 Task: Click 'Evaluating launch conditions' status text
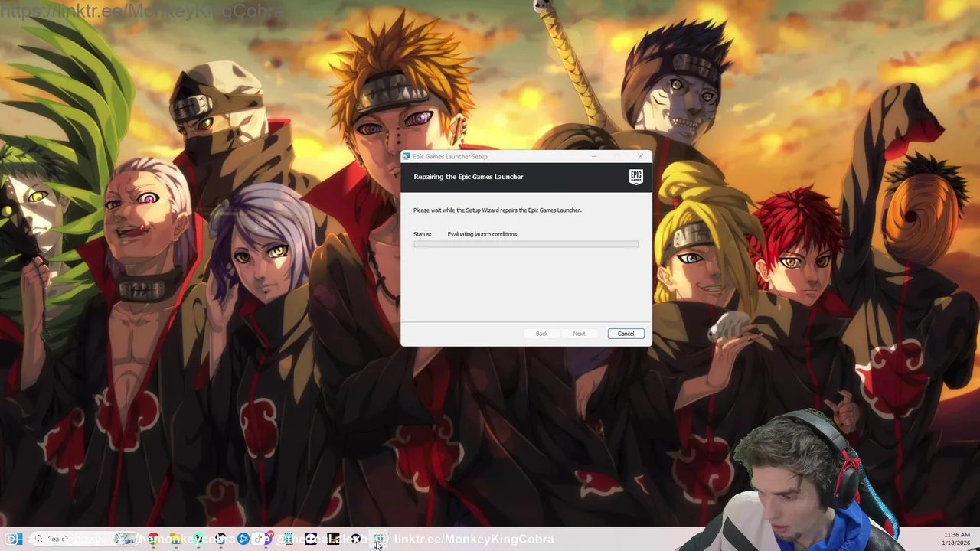(x=482, y=234)
